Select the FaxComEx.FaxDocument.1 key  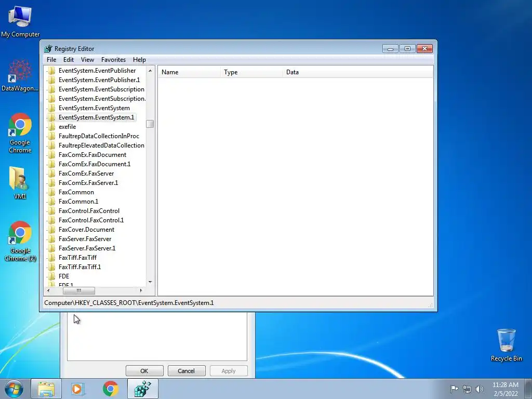point(95,164)
